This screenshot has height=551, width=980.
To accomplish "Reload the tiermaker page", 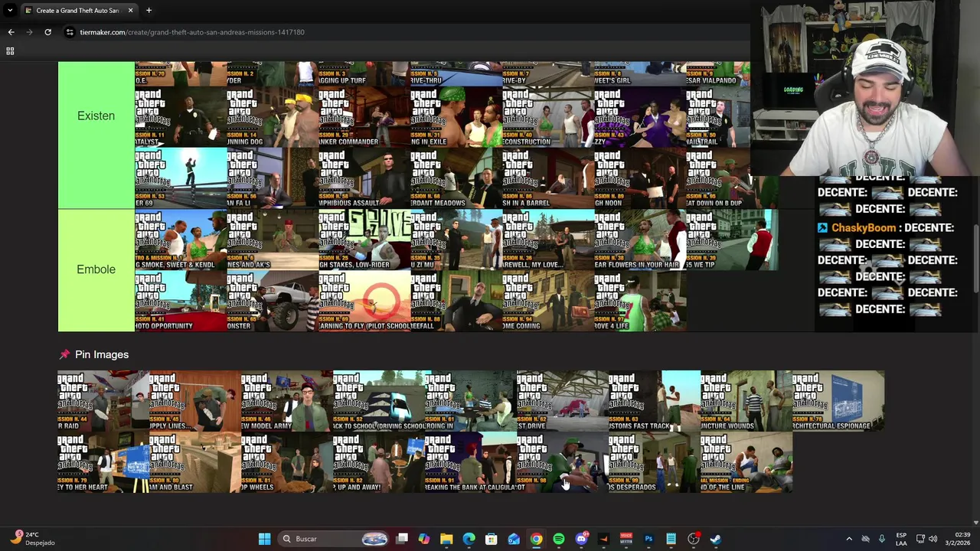I will (47, 32).
